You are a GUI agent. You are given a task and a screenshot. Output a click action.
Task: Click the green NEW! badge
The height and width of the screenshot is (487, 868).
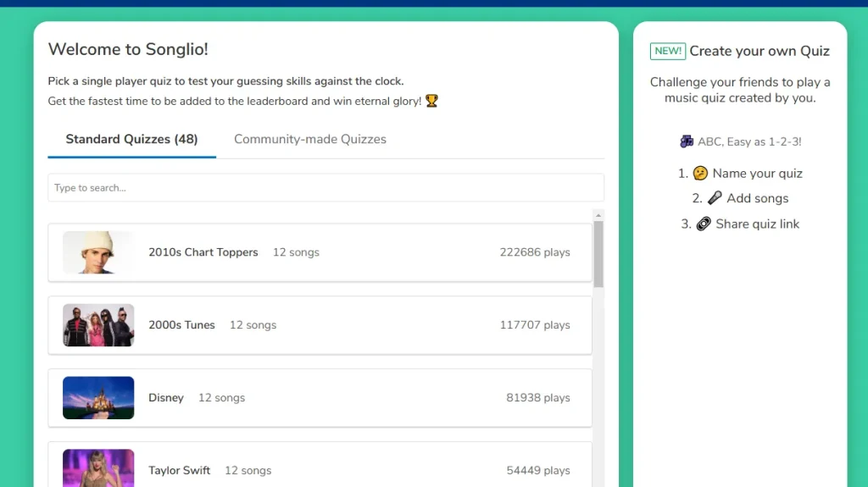tap(668, 51)
